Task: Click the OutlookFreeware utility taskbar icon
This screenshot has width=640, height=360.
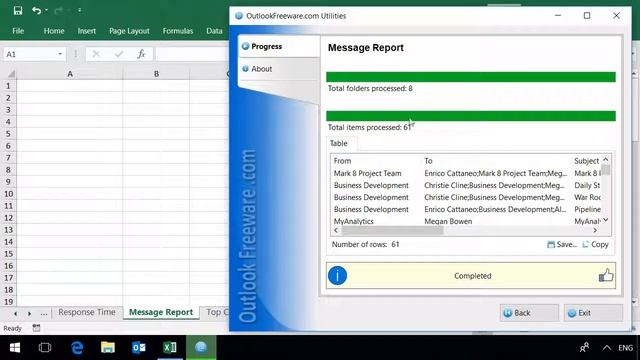Action: pyautogui.click(x=201, y=347)
